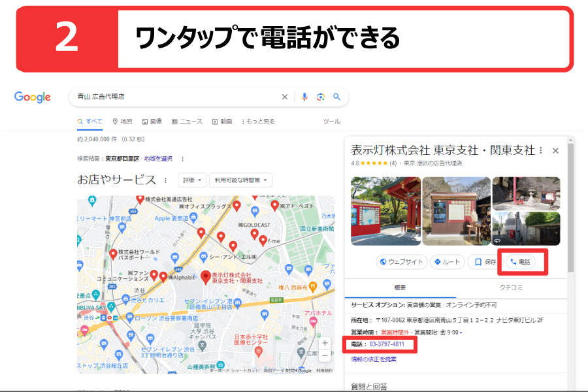
Task: Expand the もっと見る search menu
Action: coord(258,122)
